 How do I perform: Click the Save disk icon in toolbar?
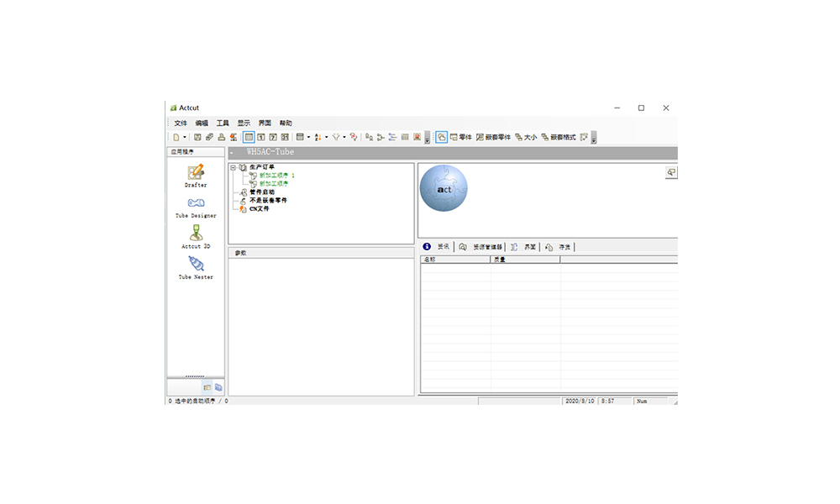pyautogui.click(x=197, y=137)
